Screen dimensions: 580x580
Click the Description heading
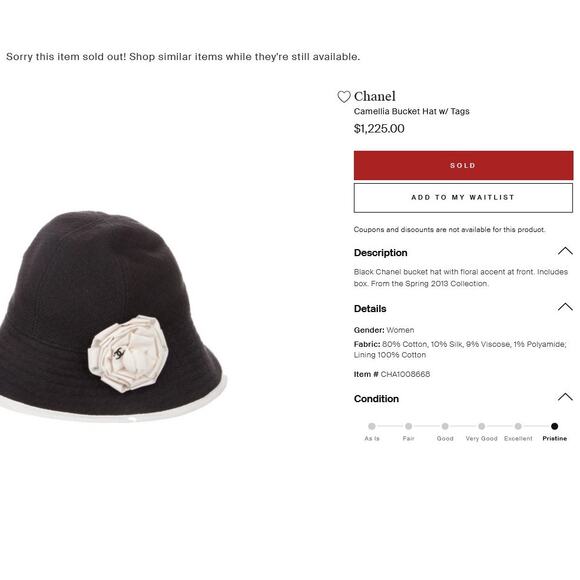point(381,253)
